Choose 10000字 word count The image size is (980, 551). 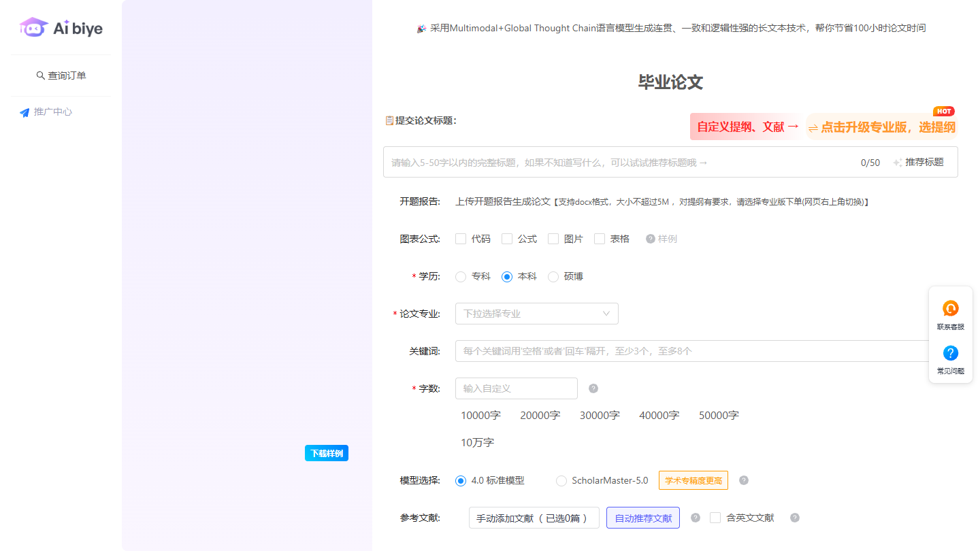point(480,415)
